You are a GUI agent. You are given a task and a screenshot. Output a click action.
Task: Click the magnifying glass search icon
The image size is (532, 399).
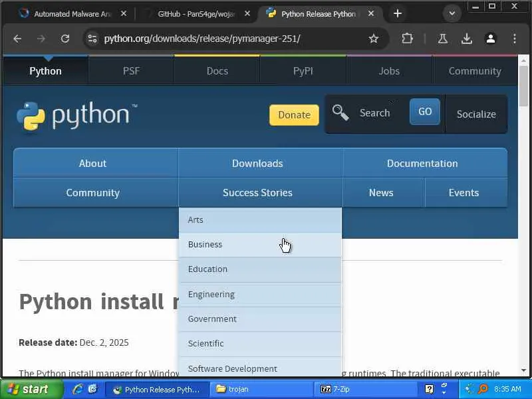click(340, 112)
